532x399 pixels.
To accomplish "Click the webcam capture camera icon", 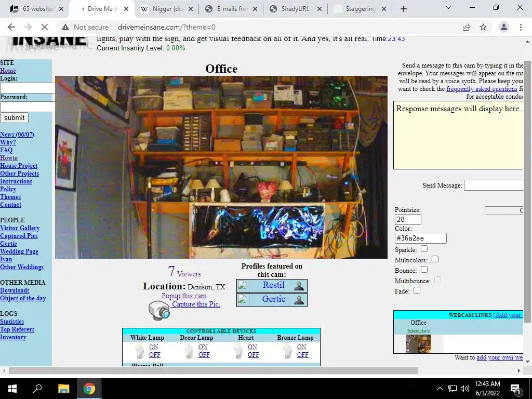I will click(x=159, y=311).
